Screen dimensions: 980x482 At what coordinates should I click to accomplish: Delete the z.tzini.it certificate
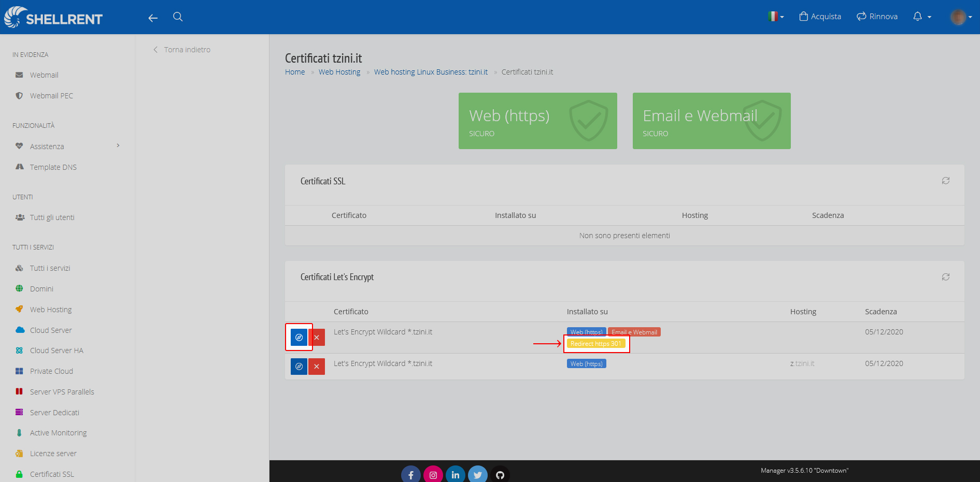click(x=317, y=367)
